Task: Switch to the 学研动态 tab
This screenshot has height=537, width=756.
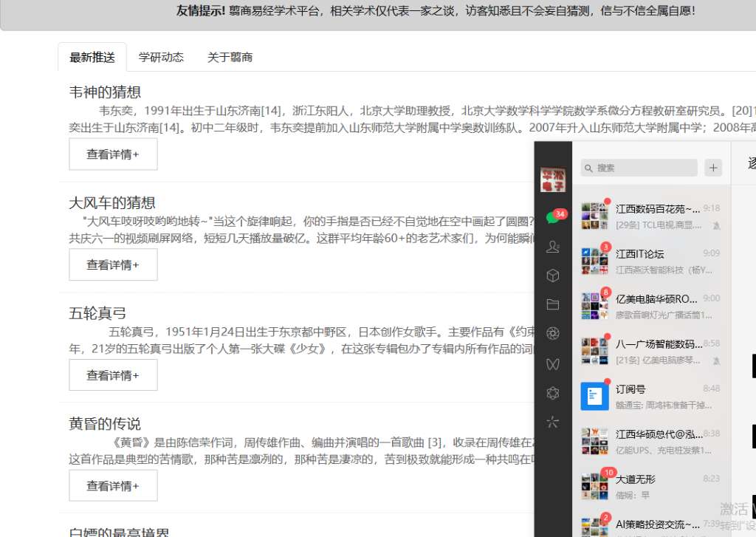Action: 161,57
